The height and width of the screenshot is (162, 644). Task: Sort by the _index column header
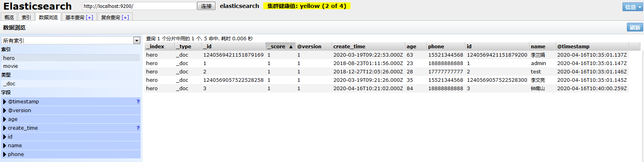click(x=160, y=47)
